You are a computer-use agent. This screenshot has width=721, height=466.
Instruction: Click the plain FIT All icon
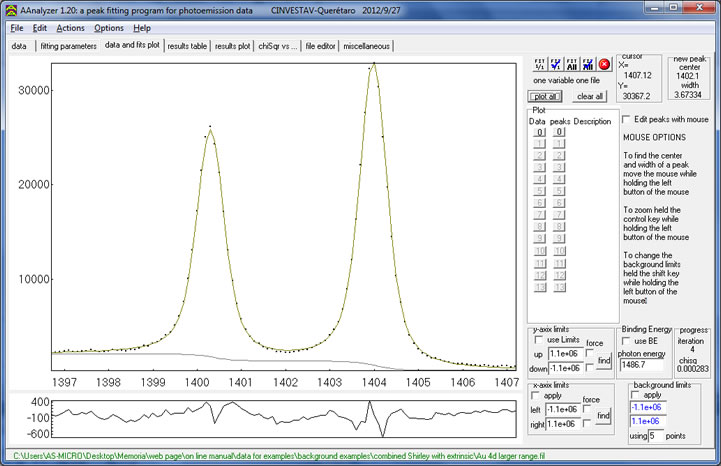572,64
